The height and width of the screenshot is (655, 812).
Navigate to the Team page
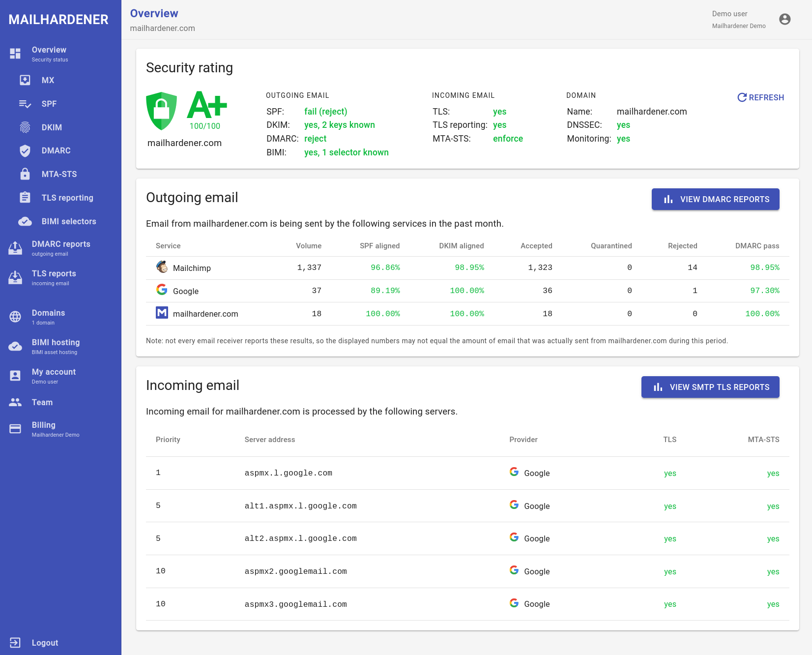(x=42, y=402)
